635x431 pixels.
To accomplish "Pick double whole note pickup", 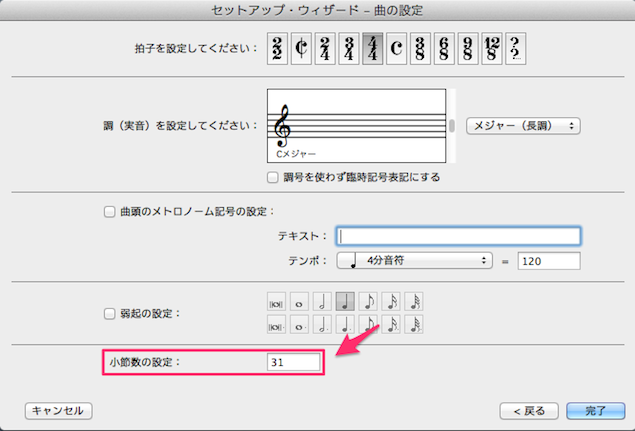I will [276, 302].
